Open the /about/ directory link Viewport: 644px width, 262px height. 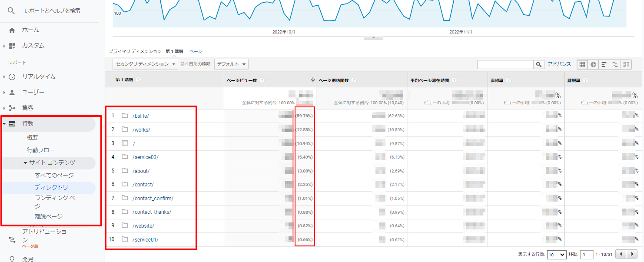pos(141,171)
